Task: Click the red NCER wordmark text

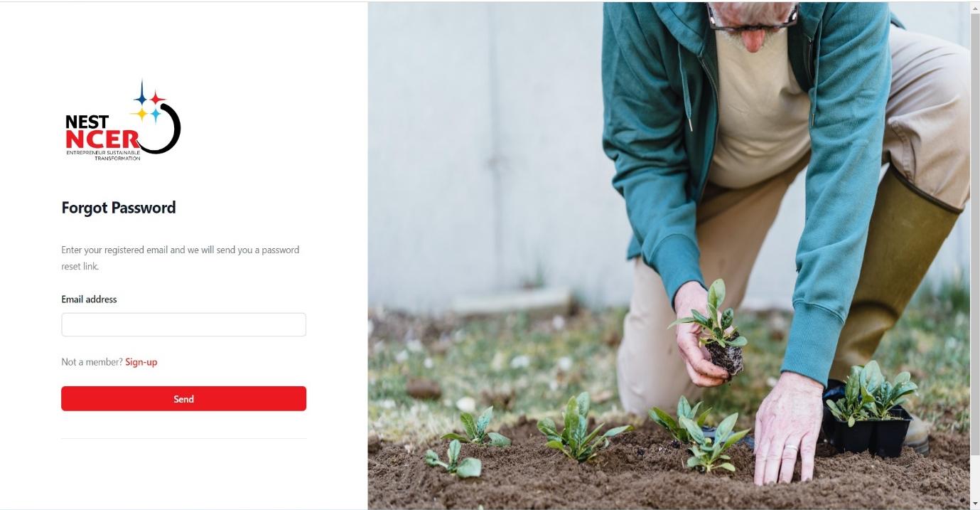Action: [102, 140]
